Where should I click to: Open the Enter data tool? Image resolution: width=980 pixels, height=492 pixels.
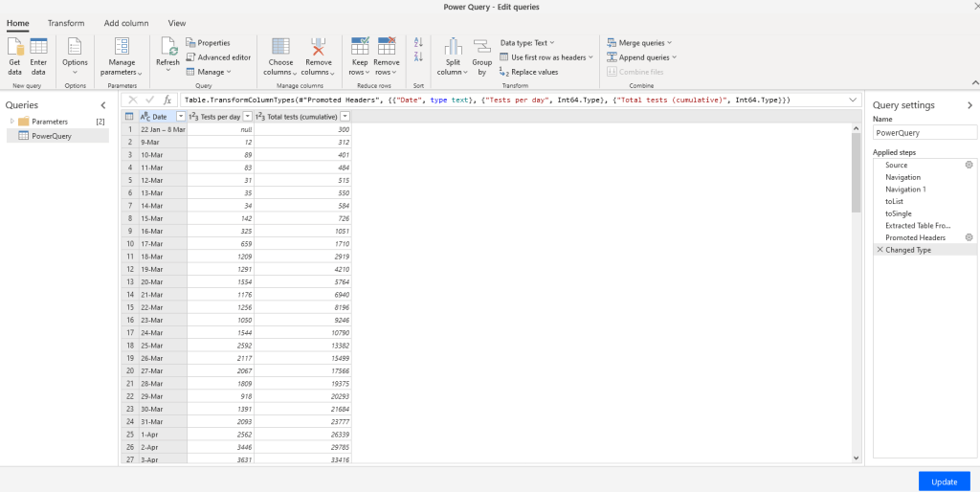38,48
